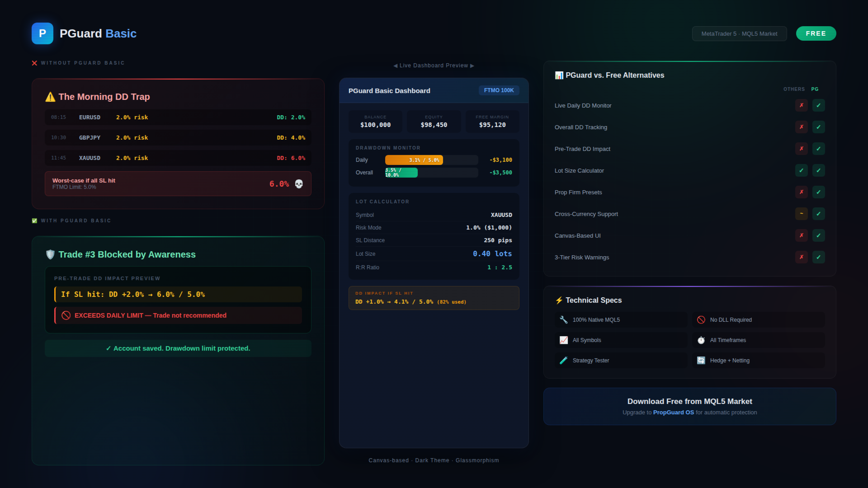Click the left arrow of Live Dashboard Preview

click(396, 66)
